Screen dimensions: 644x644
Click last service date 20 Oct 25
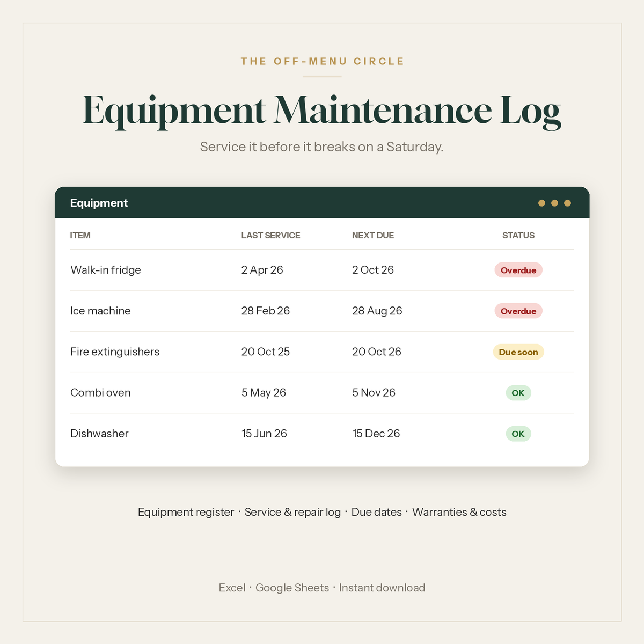[266, 352]
